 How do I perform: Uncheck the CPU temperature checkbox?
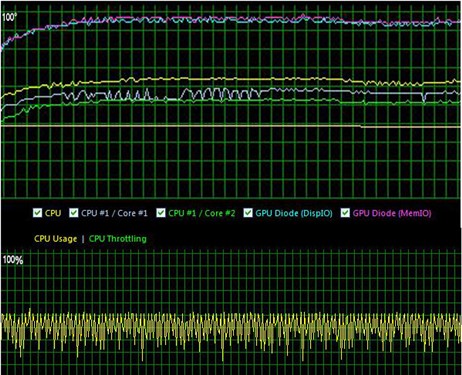(37, 213)
